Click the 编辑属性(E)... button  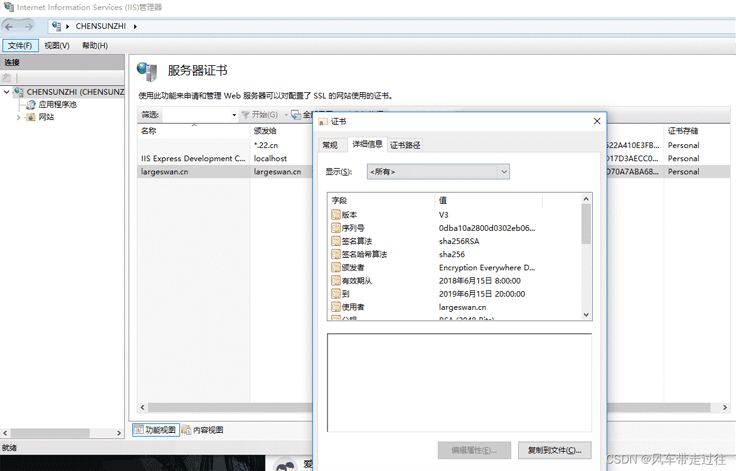tap(474, 450)
